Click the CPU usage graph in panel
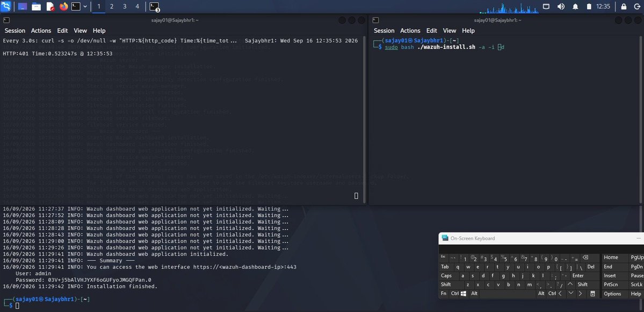 [509, 8]
